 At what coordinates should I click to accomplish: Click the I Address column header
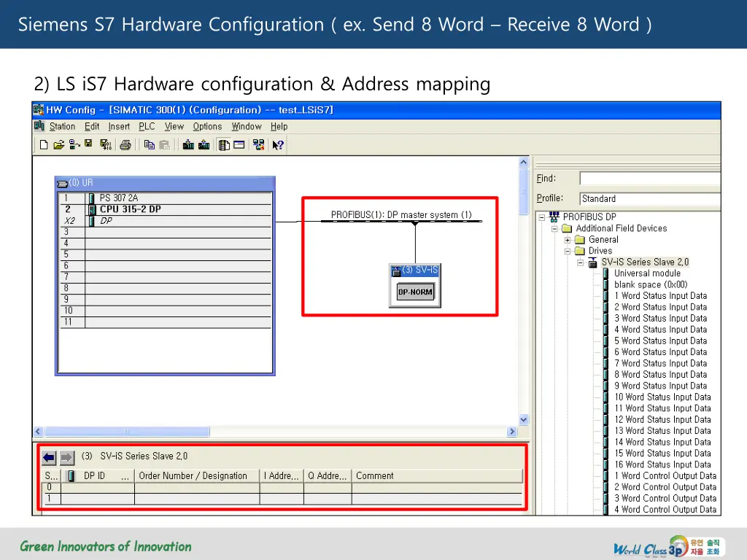click(282, 475)
